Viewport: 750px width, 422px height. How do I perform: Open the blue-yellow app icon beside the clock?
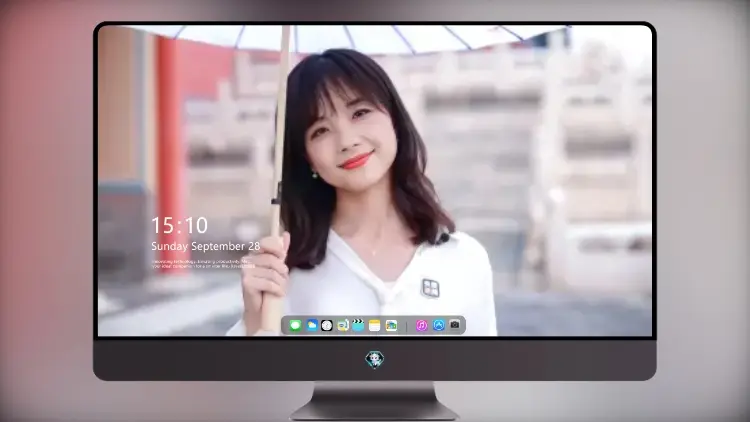(x=343, y=325)
